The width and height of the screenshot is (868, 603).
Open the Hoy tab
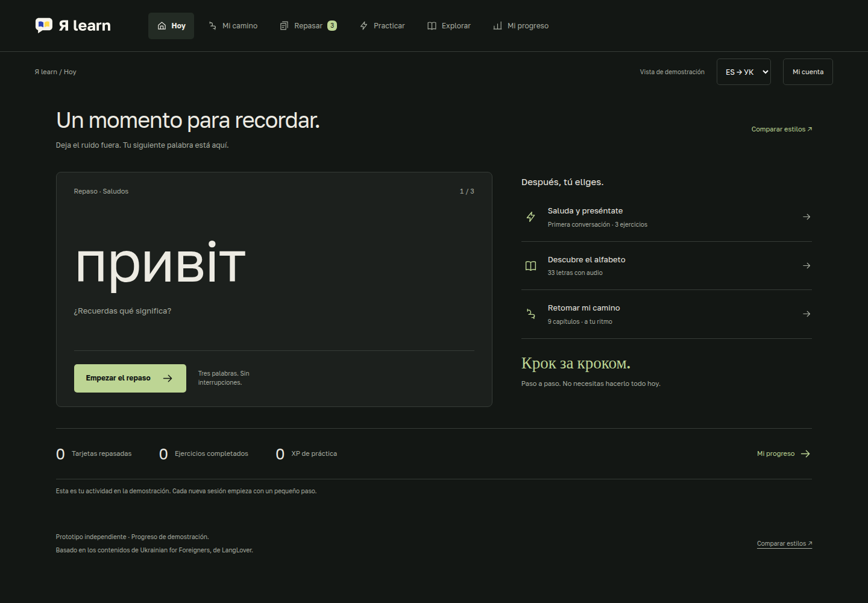tap(171, 26)
